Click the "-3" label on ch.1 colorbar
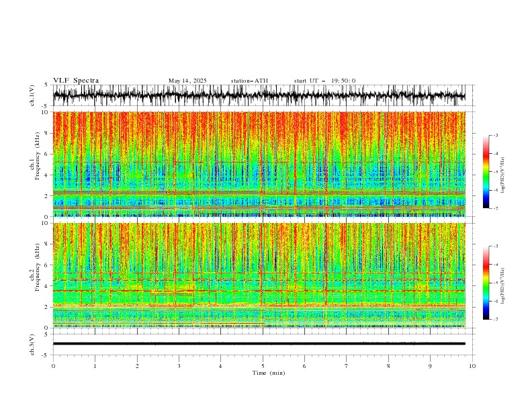Screen dimensions: 532x411 pyautogui.click(x=495, y=135)
